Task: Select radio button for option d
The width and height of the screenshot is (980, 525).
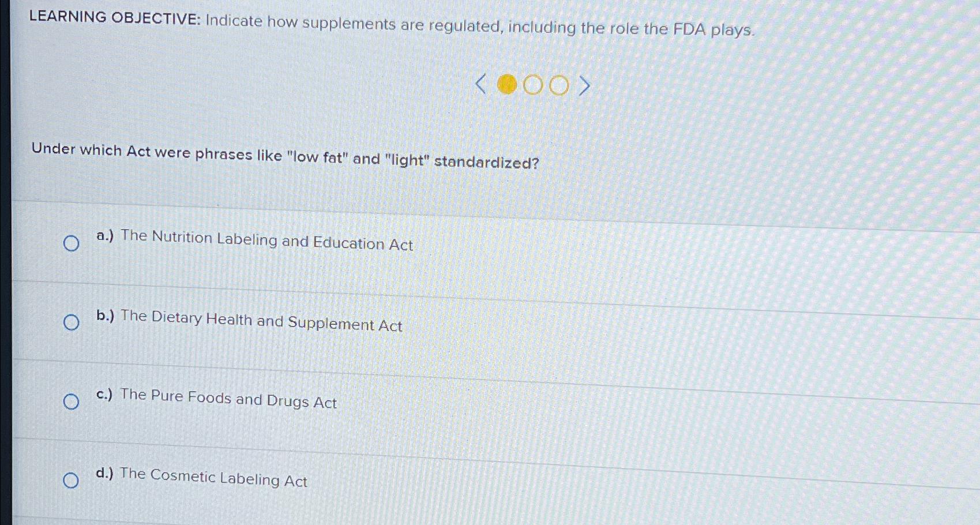Action: tap(71, 479)
